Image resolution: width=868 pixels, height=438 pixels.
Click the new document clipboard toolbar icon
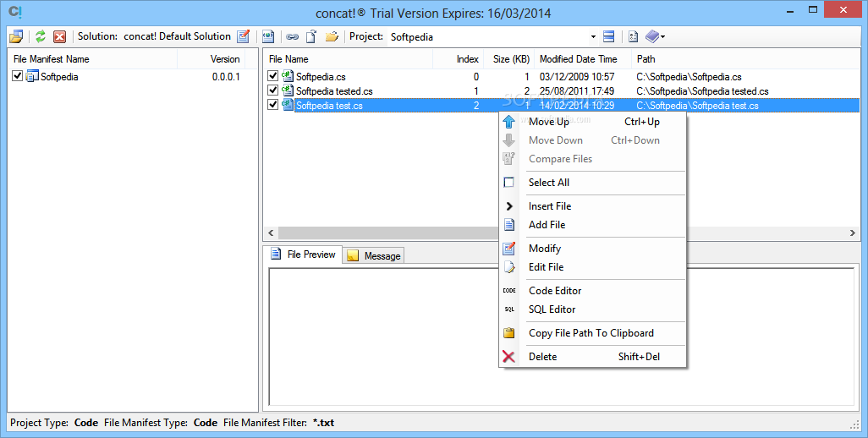click(x=311, y=36)
